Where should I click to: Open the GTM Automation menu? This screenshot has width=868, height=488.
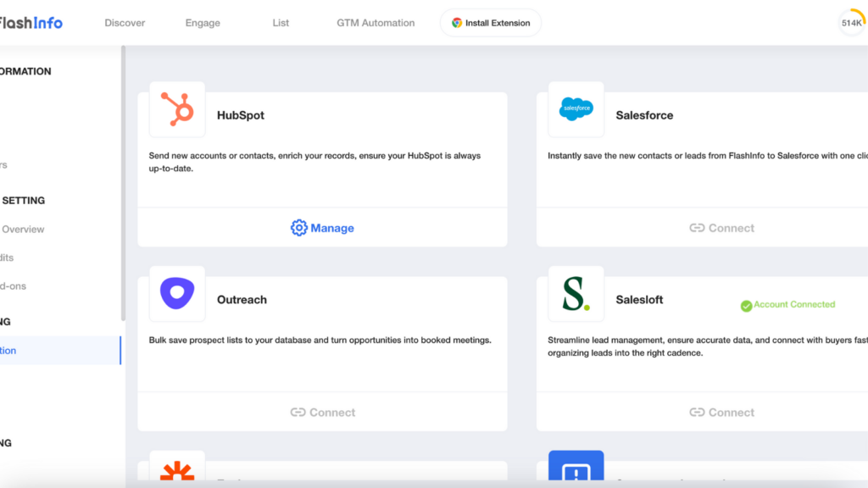(376, 23)
